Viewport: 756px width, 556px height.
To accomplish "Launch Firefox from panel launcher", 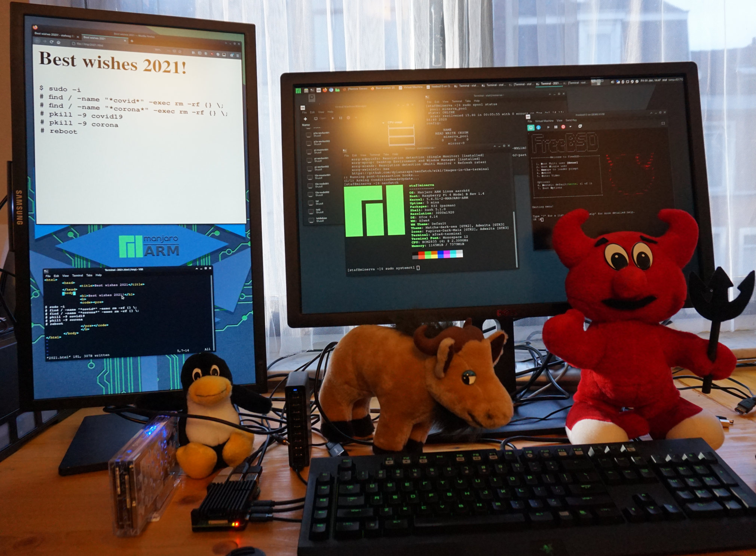I will (325, 90).
